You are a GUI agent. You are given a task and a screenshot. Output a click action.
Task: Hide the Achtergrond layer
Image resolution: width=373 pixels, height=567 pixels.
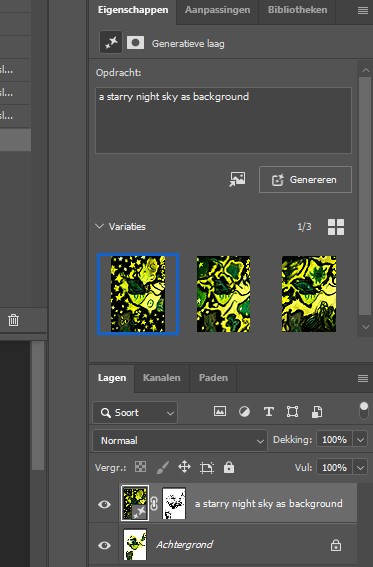pyautogui.click(x=104, y=545)
